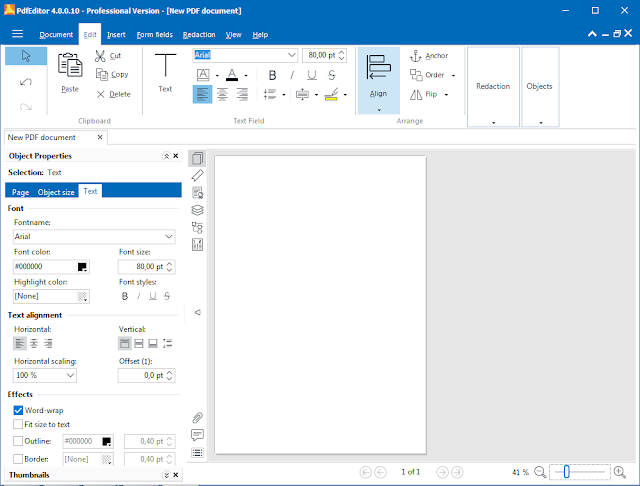This screenshot has height=486, width=640.
Task: Go to the first page
Action: (x=366, y=472)
